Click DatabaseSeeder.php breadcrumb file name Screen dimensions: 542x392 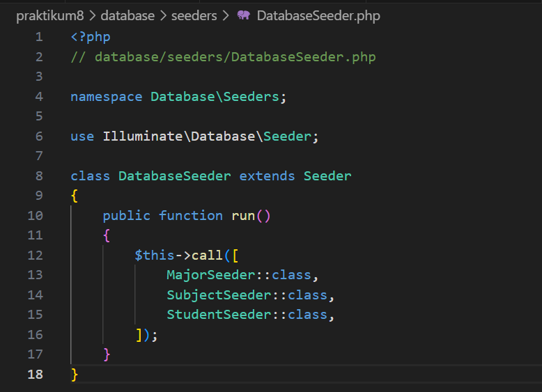pyautogui.click(x=318, y=15)
